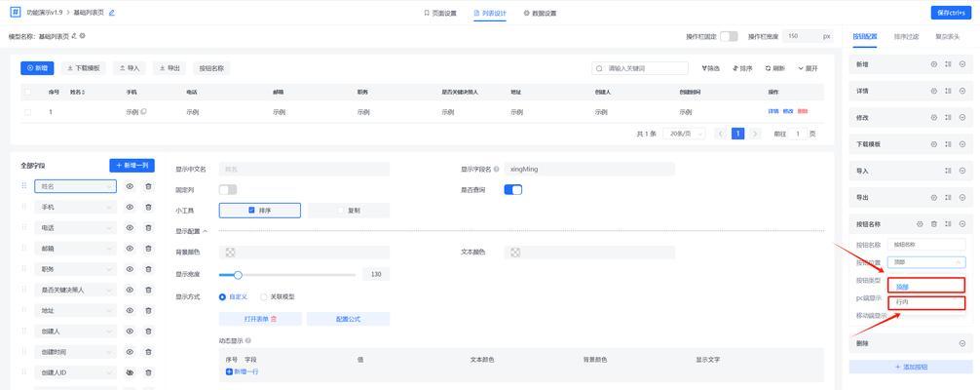The image size is (980, 390).
Task: Click the 新增一列 button
Action: (132, 166)
